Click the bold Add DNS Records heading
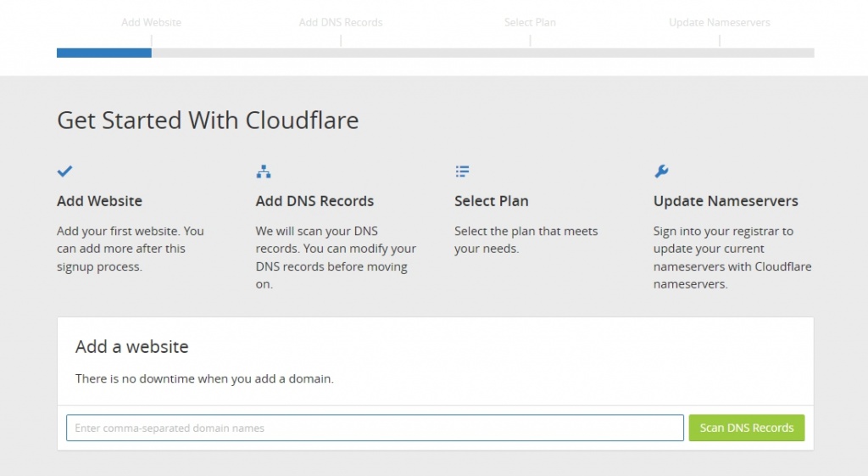 [314, 200]
